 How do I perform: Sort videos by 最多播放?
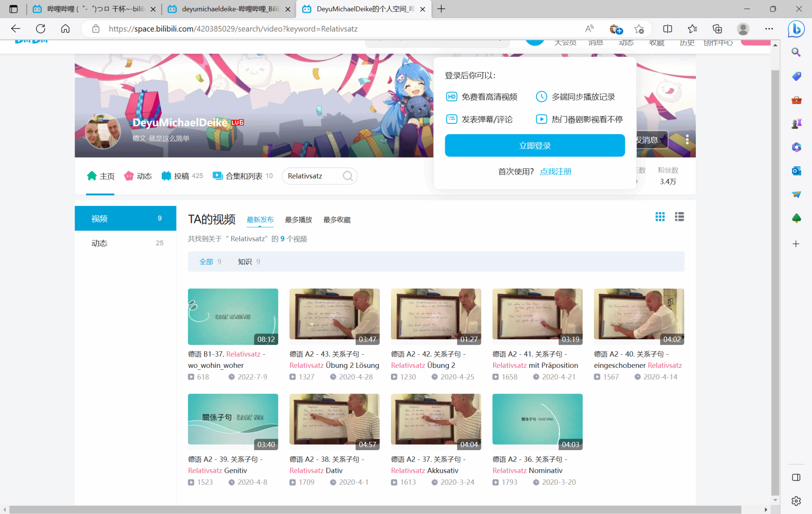click(298, 220)
